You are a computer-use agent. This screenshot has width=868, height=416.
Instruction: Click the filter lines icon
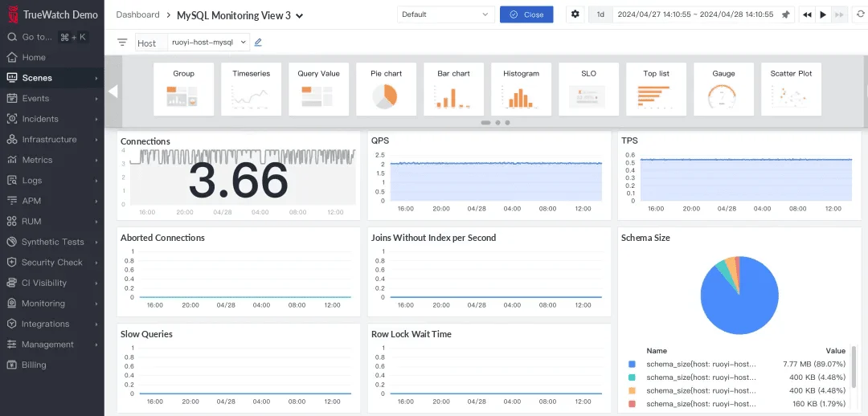point(122,43)
